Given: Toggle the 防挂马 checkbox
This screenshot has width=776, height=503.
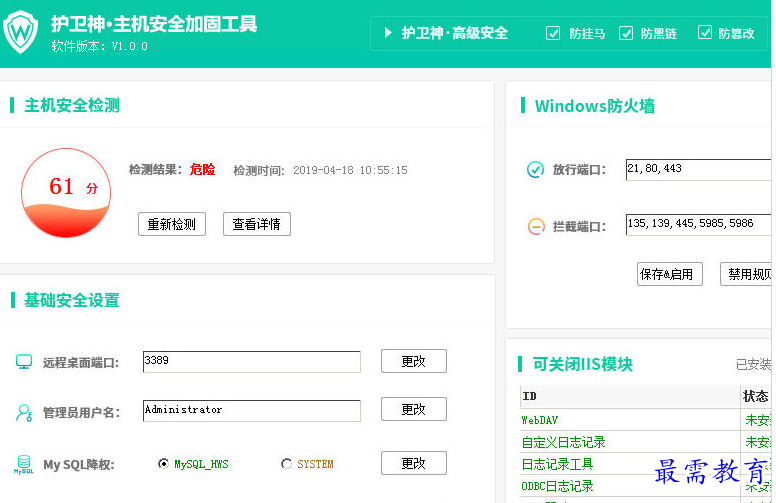Looking at the screenshot, I should [x=553, y=33].
